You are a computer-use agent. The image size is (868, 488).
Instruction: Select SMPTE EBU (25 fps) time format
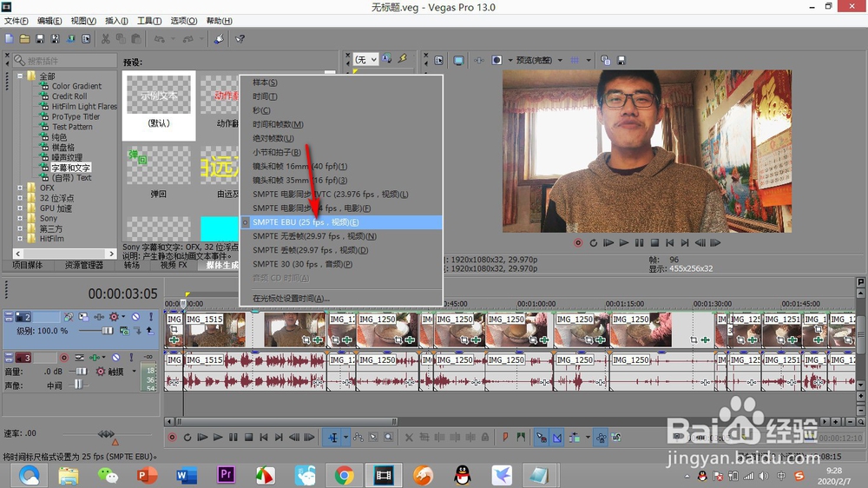click(341, 222)
